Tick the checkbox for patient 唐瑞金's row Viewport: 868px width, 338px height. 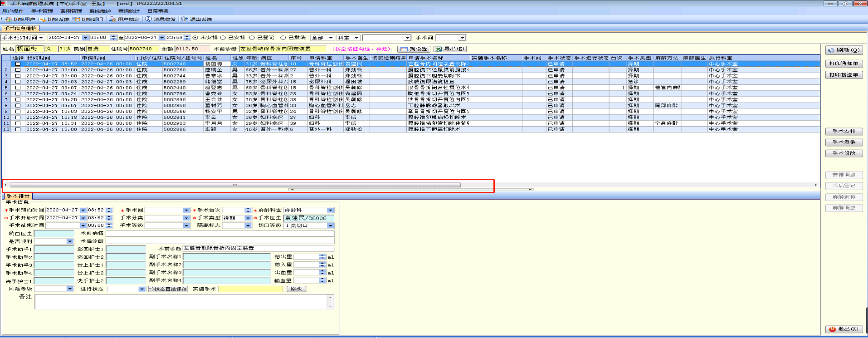(18, 70)
